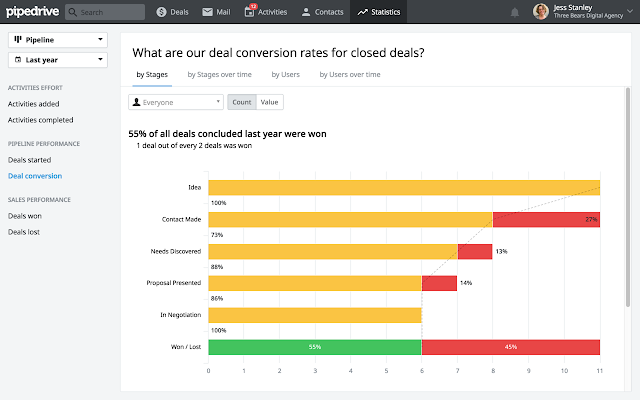This screenshot has width=640, height=400.
Task: Expand account menu chevron beside Jess Stanley
Action: point(630,11)
